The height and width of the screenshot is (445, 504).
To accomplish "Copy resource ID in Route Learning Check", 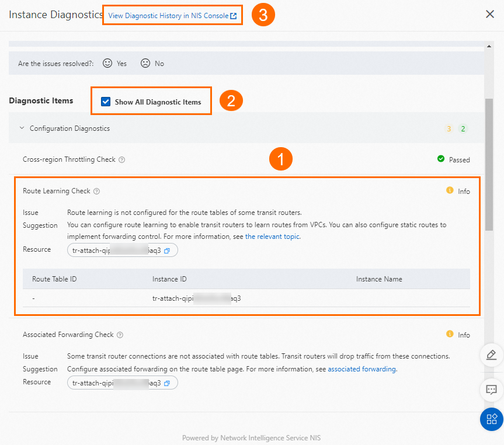I will coord(167,251).
